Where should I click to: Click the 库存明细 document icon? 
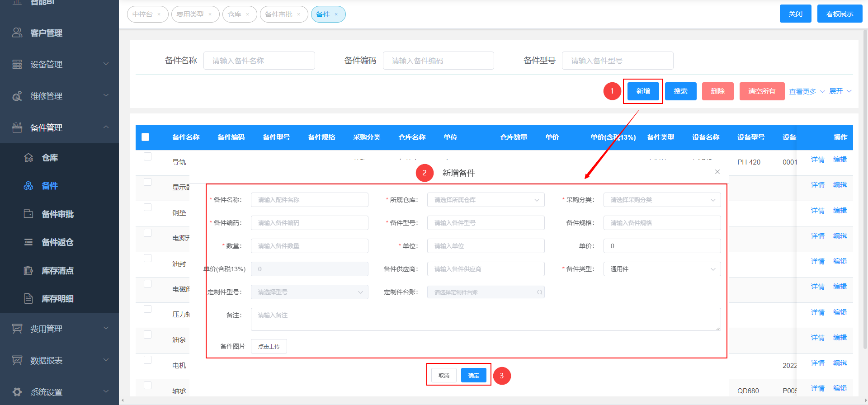click(x=28, y=298)
